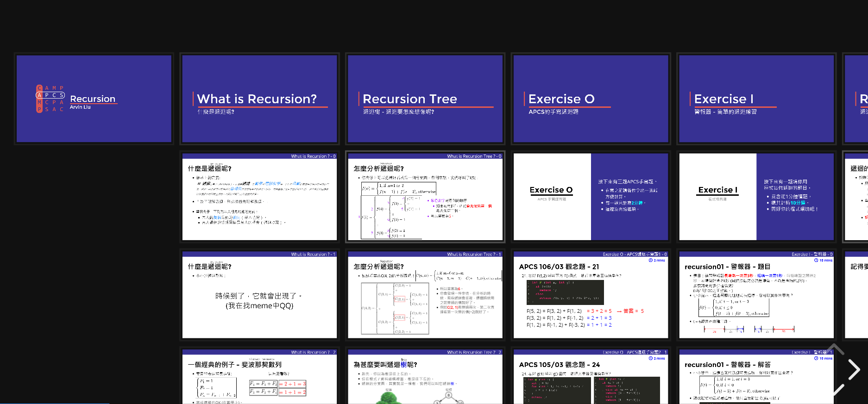Open the 'Recursion Tree' section slide
Viewport: 868px width, 404px height.
[x=425, y=99]
